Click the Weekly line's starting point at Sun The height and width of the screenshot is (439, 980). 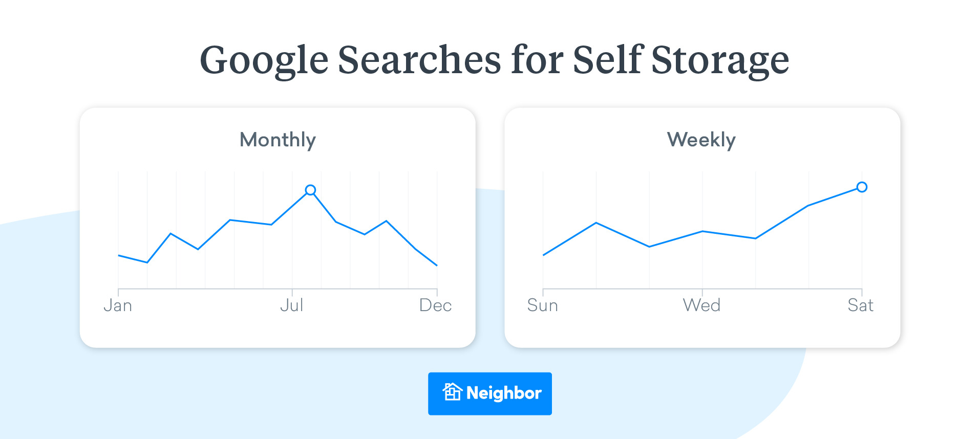point(543,255)
